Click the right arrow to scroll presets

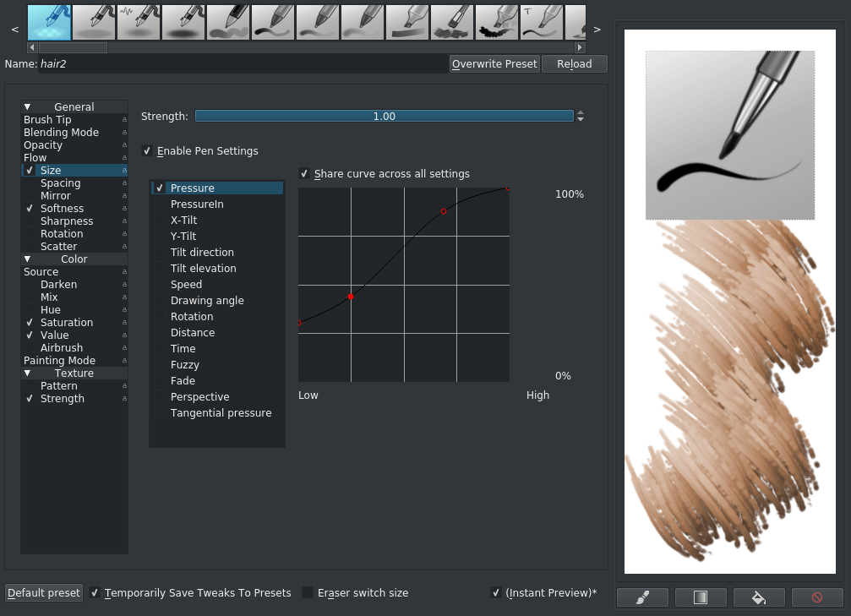[x=597, y=29]
